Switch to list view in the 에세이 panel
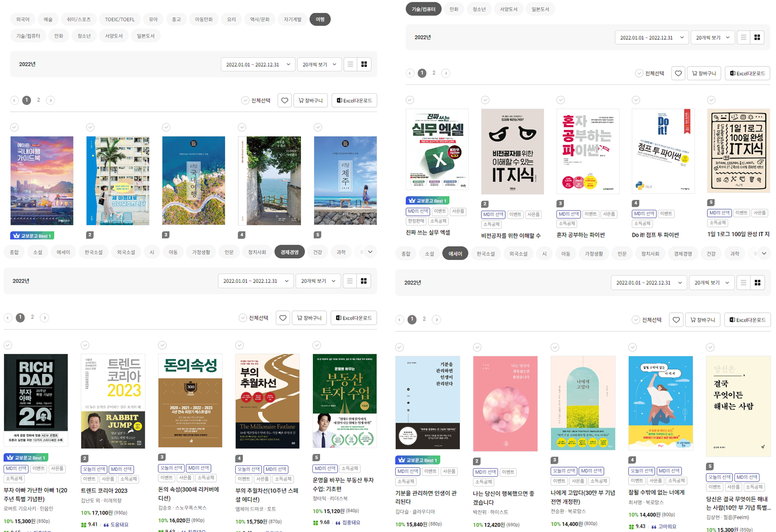This screenshot has height=532, width=776. pos(743,282)
